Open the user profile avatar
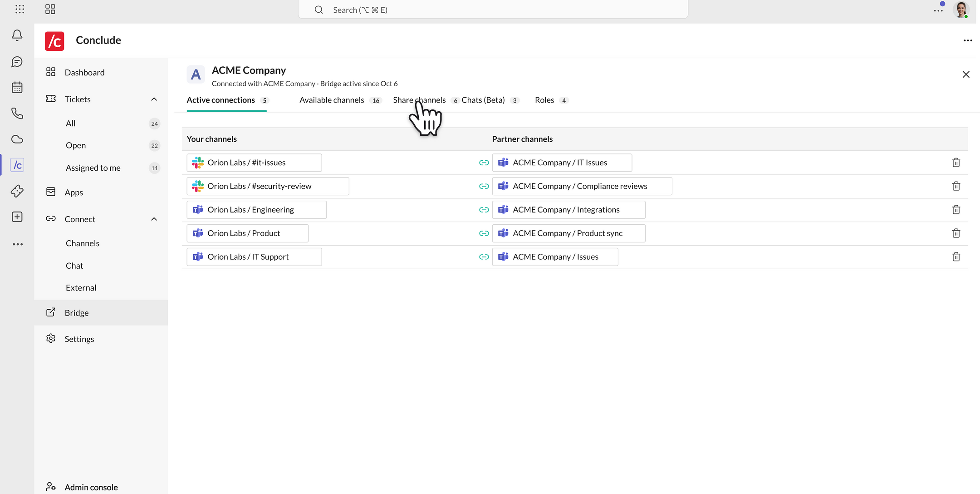The height and width of the screenshot is (494, 980). (961, 10)
